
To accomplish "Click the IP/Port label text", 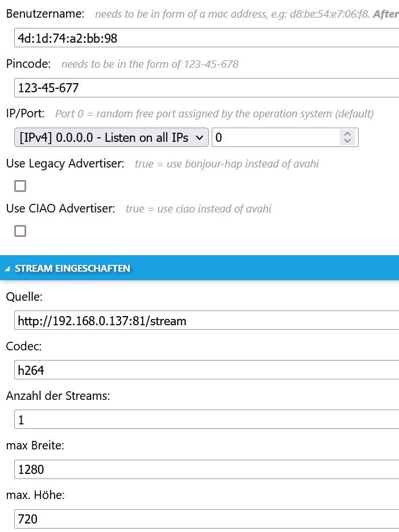I will coord(26,114).
